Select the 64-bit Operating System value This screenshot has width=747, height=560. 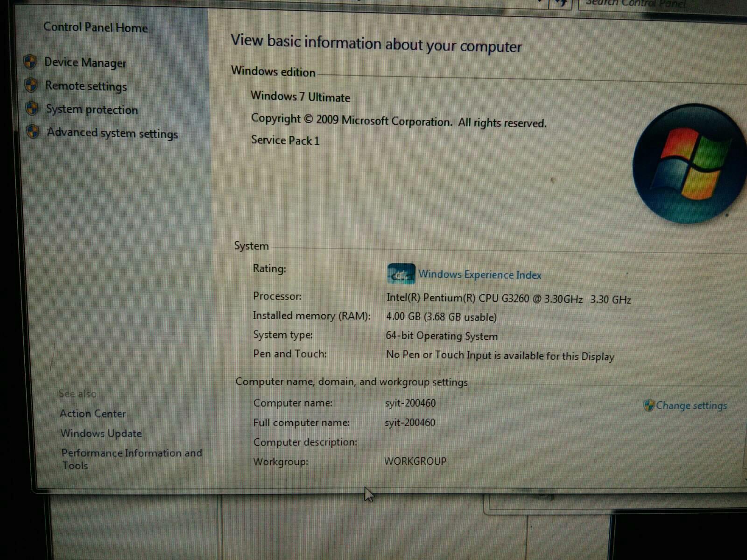tap(442, 336)
